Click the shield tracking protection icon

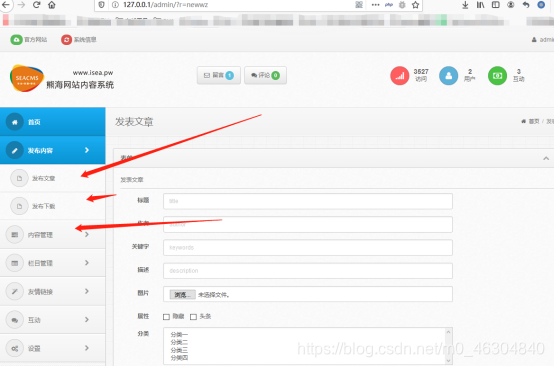click(101, 5)
